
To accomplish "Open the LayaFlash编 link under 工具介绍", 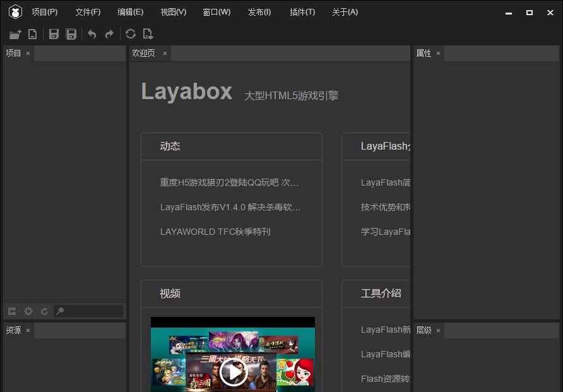I will point(386,354).
